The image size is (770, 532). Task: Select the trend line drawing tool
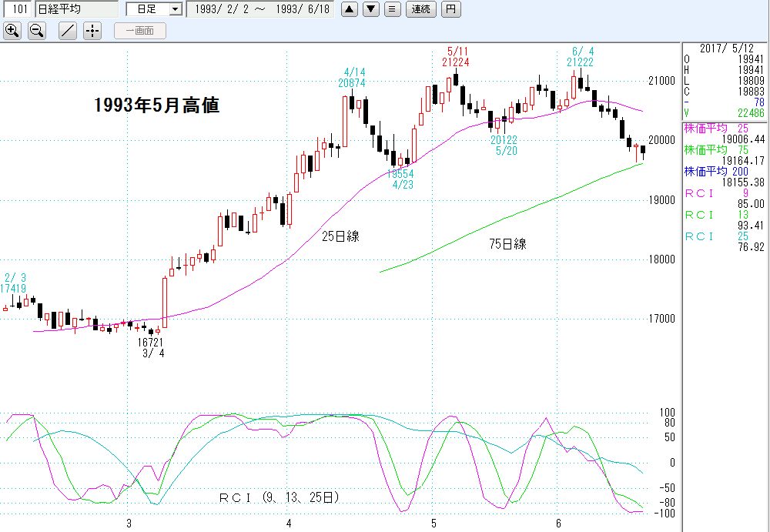point(68,31)
